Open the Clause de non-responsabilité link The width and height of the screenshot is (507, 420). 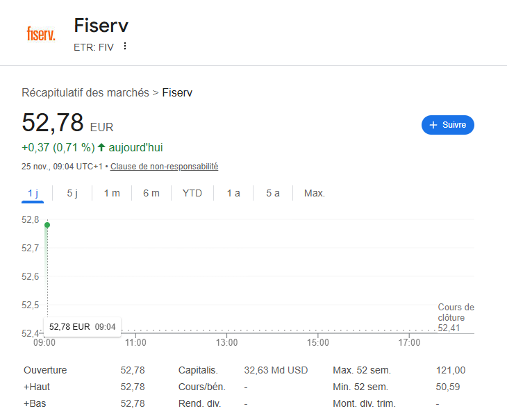tap(165, 167)
